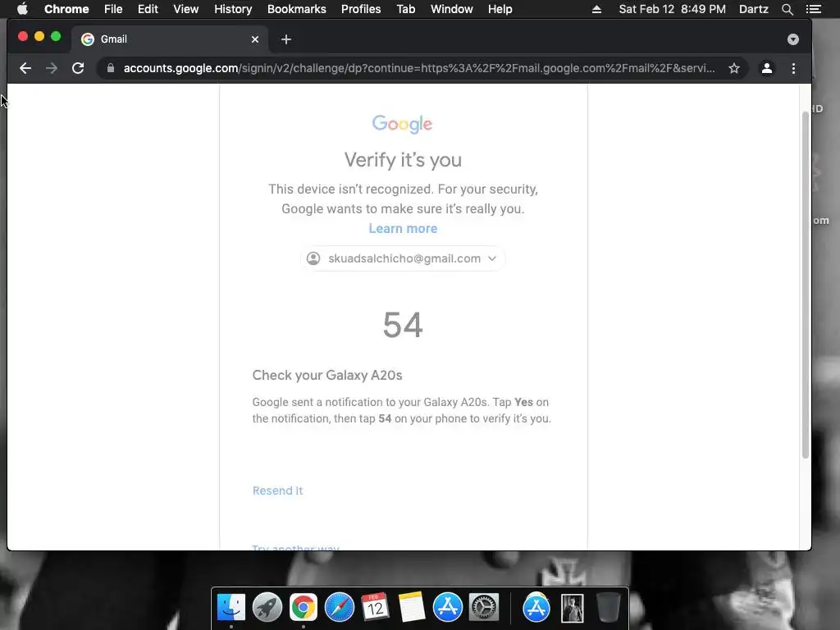Open the Chrome application menu

[66, 9]
